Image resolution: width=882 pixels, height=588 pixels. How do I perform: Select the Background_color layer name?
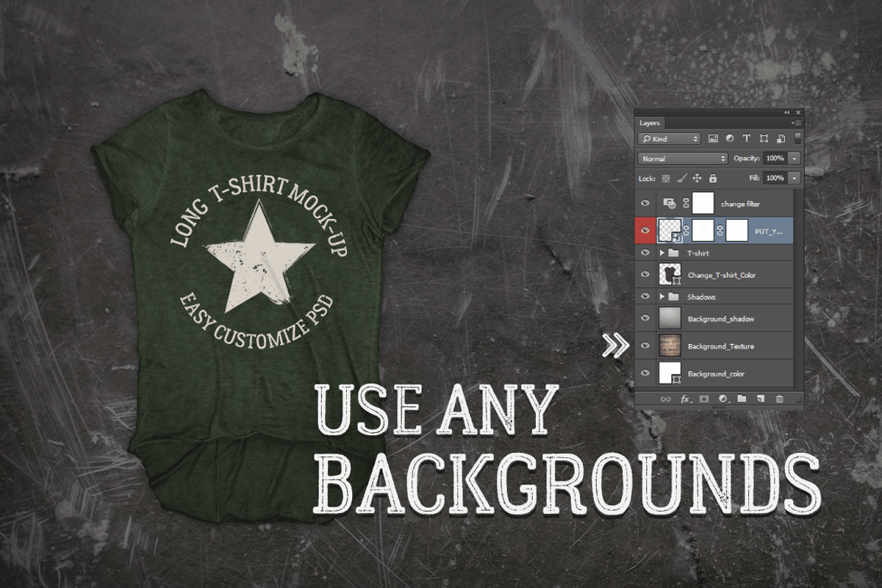(716, 374)
